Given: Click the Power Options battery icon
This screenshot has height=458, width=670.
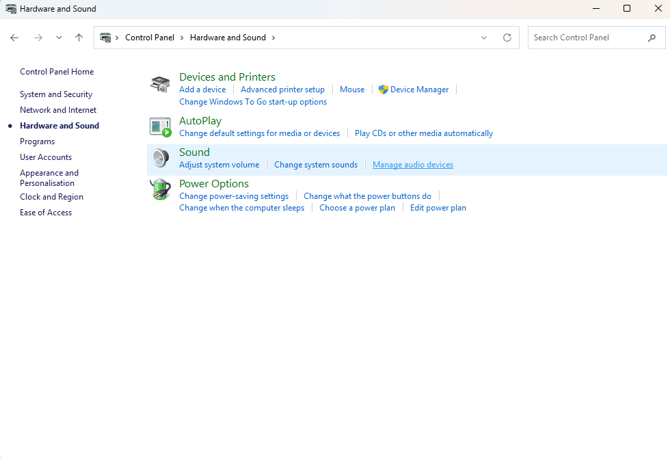Looking at the screenshot, I should click(161, 189).
